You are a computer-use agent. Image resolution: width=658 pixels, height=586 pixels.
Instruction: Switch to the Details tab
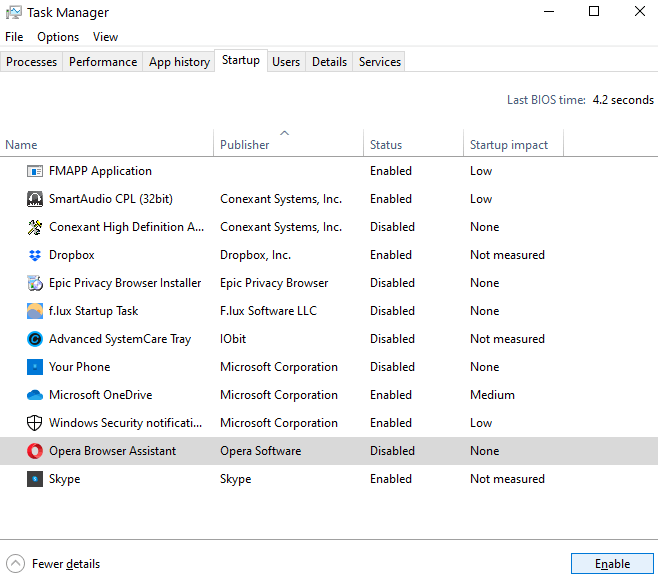pos(329,62)
